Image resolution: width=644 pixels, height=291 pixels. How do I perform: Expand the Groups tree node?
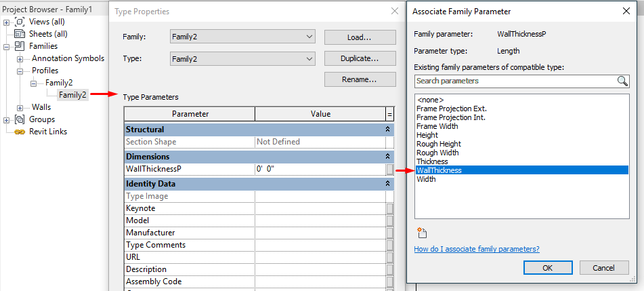point(7,120)
